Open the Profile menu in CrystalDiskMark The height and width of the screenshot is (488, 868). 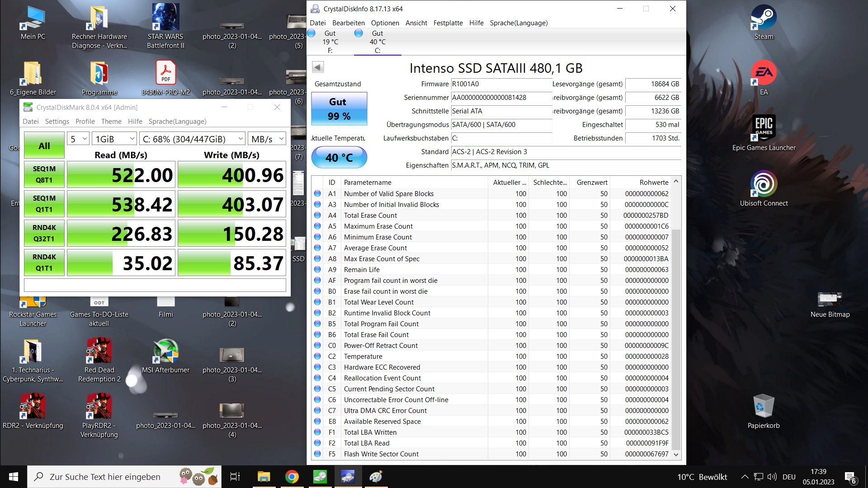[x=85, y=122]
